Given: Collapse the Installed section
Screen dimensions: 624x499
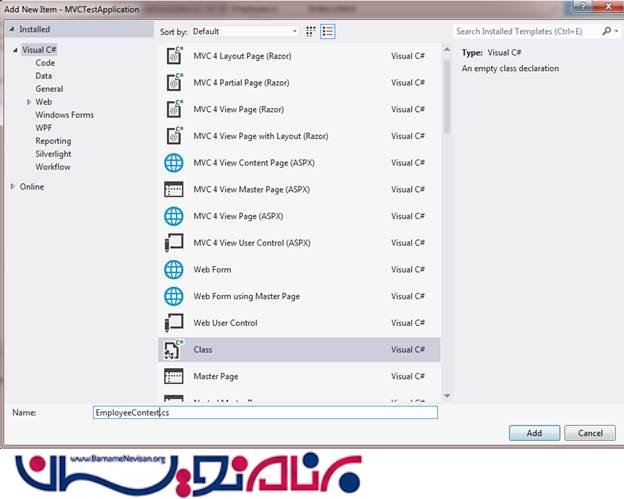Looking at the screenshot, I should tap(12, 29).
